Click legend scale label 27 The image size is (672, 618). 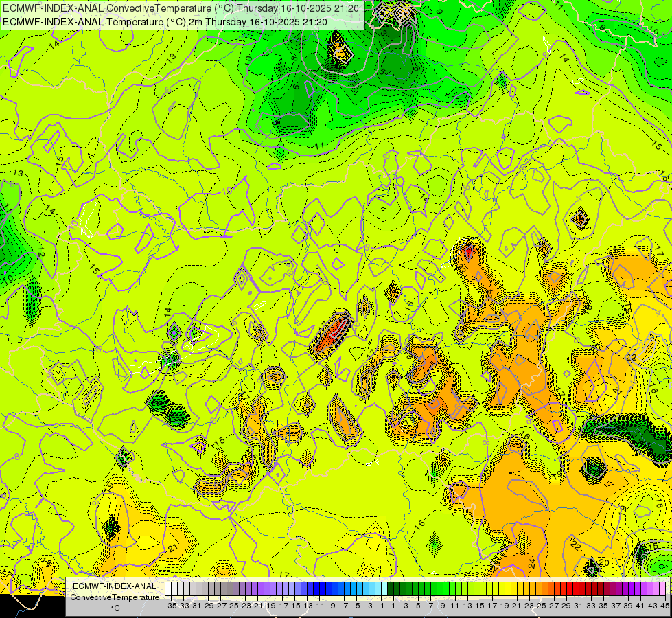(x=554, y=606)
